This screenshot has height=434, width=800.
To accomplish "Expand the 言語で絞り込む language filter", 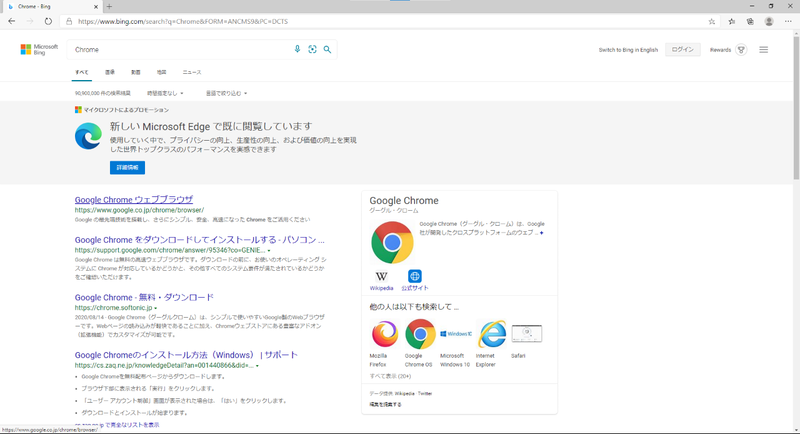I will [226, 93].
